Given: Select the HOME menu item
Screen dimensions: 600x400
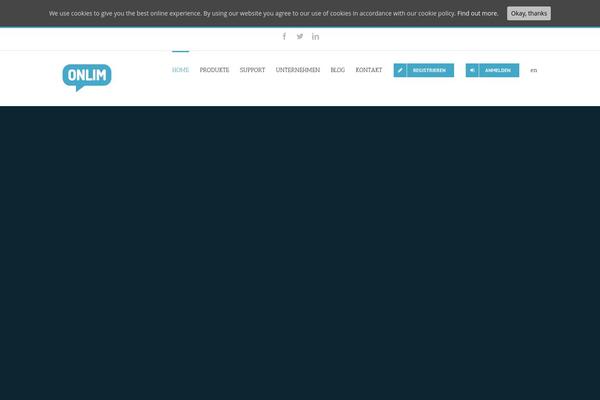Looking at the screenshot, I should pos(181,70).
